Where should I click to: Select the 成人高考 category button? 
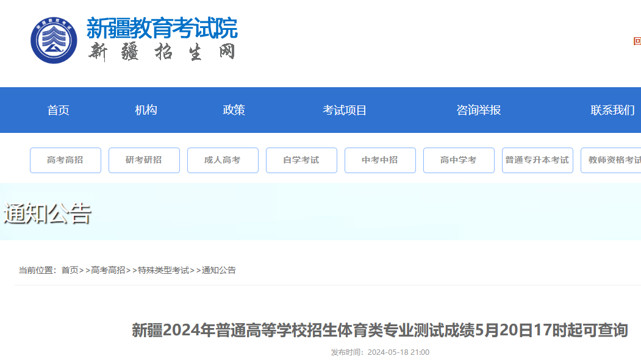pos(223,160)
